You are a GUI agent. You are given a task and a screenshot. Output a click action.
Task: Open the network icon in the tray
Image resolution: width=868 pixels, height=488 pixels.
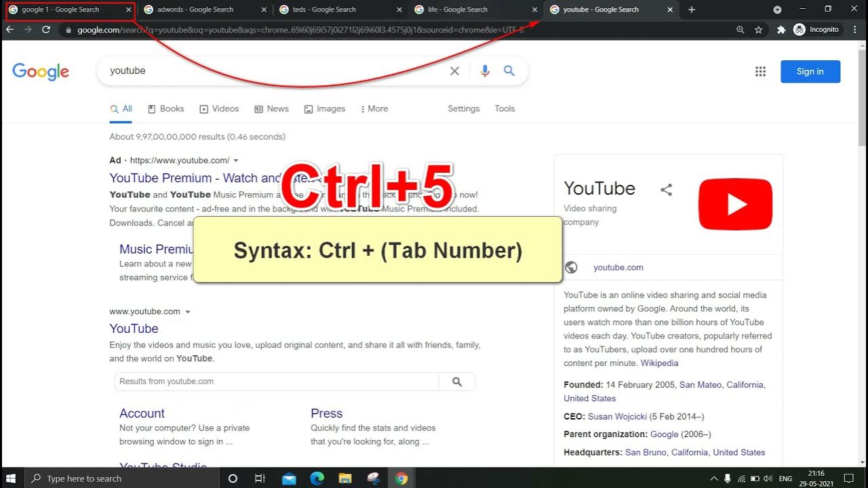(742, 479)
